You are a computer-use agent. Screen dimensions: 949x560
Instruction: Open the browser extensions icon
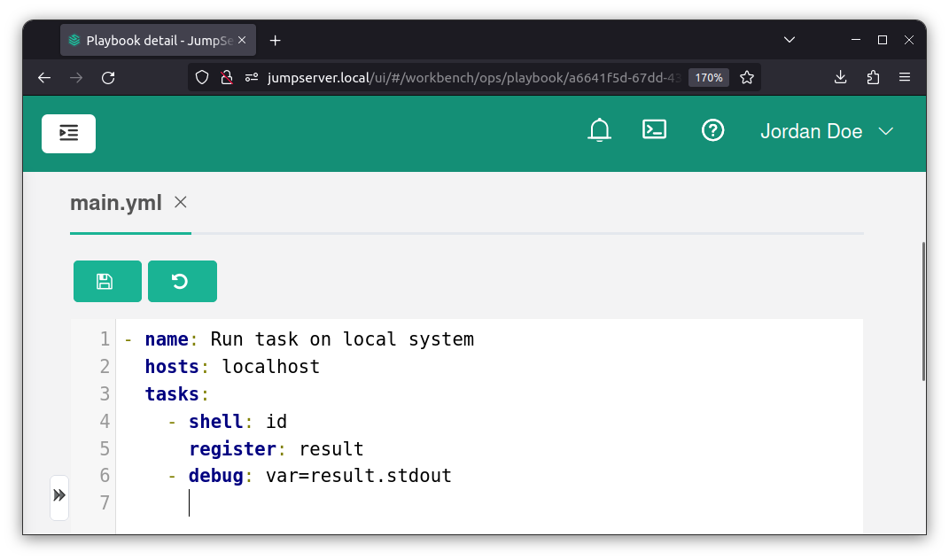[x=873, y=78]
